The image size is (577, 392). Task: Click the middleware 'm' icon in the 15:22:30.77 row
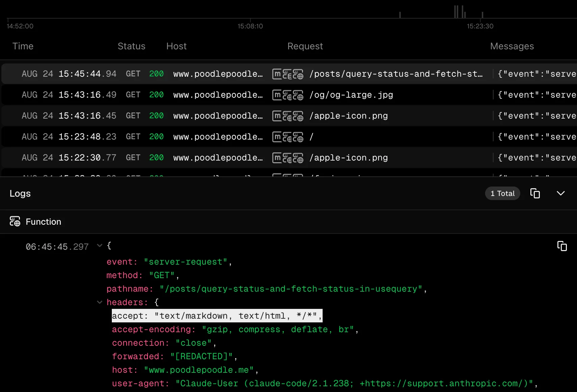(x=277, y=158)
